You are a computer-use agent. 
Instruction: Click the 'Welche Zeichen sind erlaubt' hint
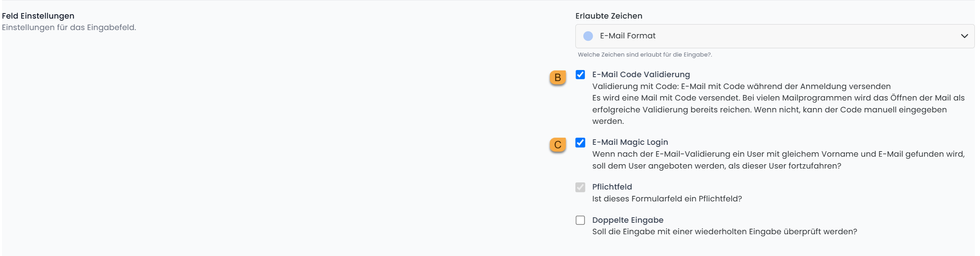pos(645,55)
